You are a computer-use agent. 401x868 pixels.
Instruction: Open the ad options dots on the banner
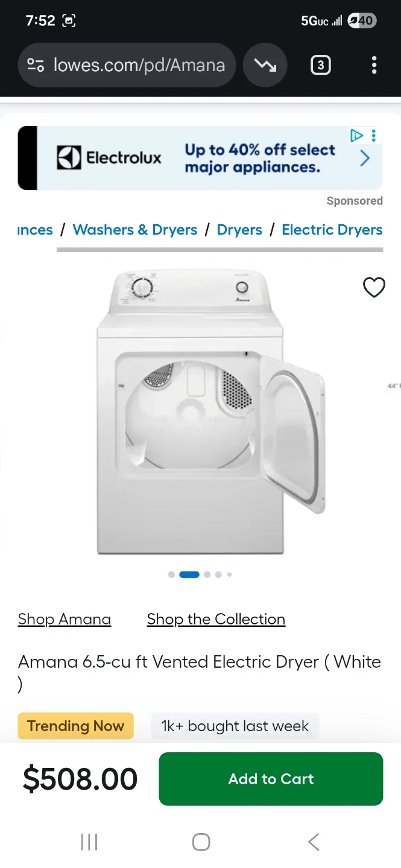[x=374, y=136]
